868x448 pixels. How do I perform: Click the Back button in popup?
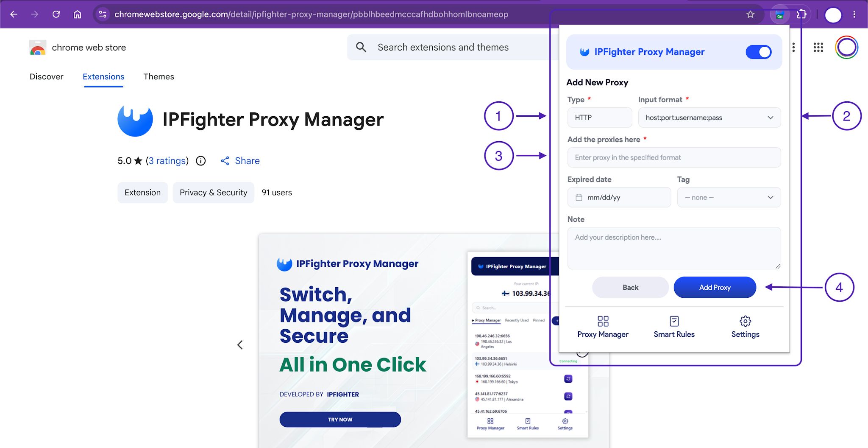(x=630, y=287)
